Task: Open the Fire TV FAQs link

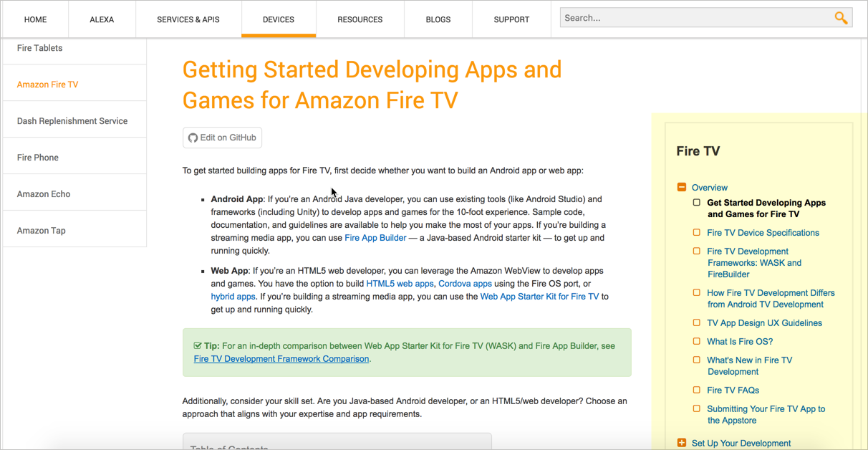Action: tap(733, 391)
